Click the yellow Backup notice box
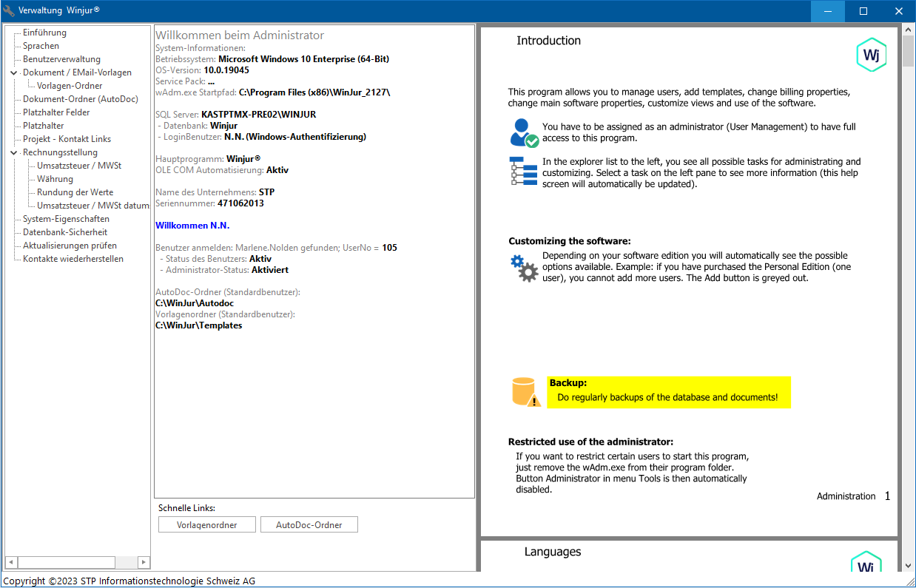Viewport: 916px width, 588px height. click(x=669, y=392)
